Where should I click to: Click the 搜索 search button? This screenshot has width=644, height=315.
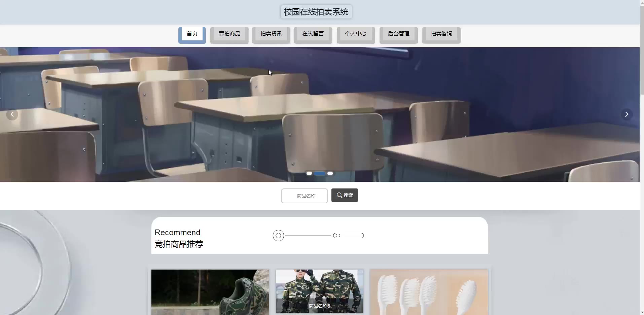click(345, 195)
